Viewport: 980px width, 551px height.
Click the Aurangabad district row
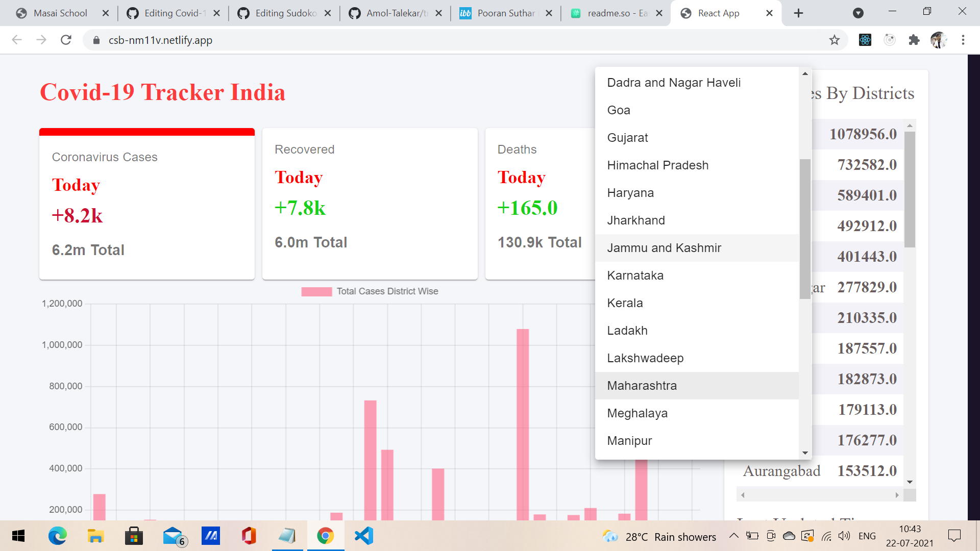pos(820,471)
